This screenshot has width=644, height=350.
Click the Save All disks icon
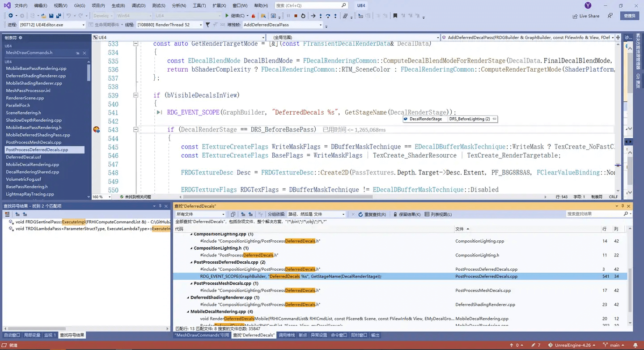pyautogui.click(x=59, y=16)
